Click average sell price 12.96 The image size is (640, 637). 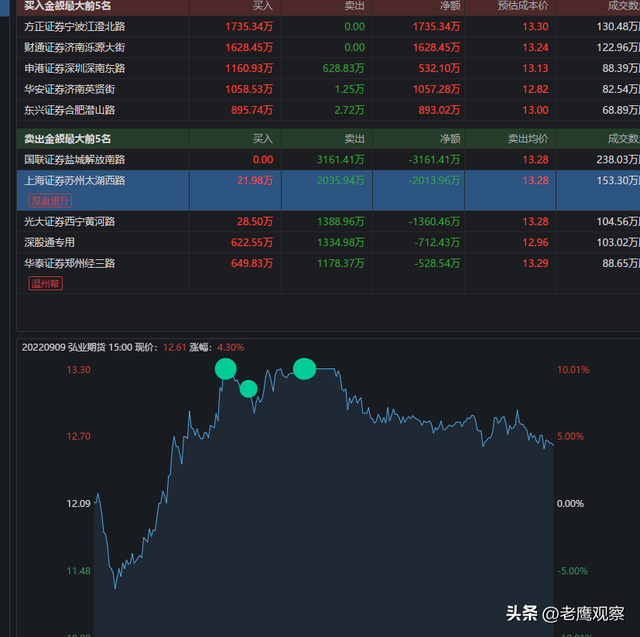point(536,242)
